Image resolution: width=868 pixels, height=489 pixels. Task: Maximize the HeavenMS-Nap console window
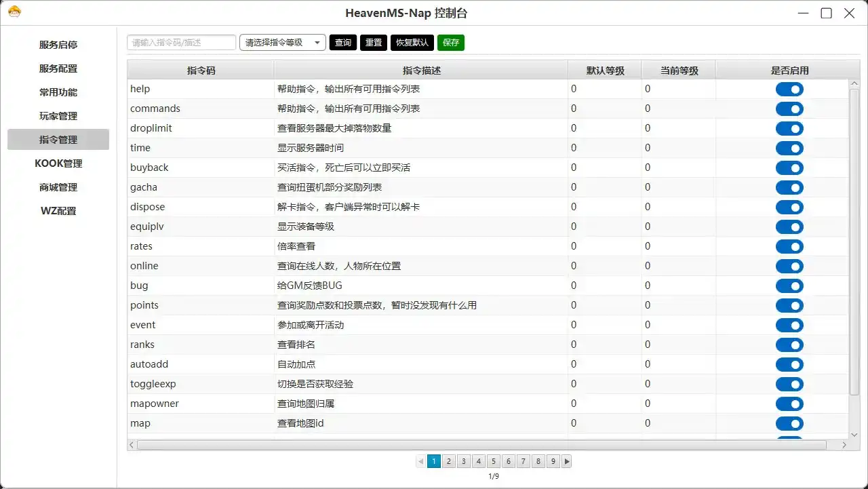click(826, 13)
